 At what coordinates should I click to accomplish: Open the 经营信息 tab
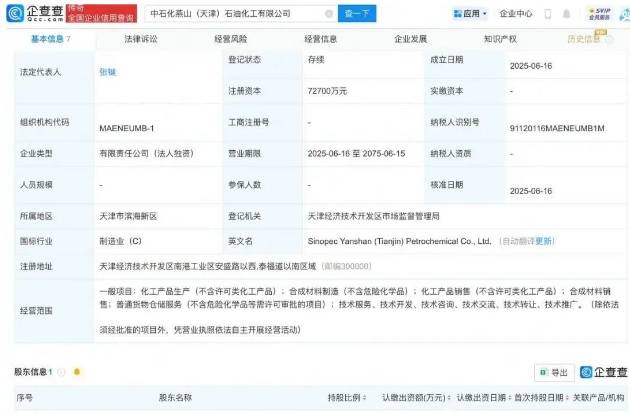coord(321,39)
